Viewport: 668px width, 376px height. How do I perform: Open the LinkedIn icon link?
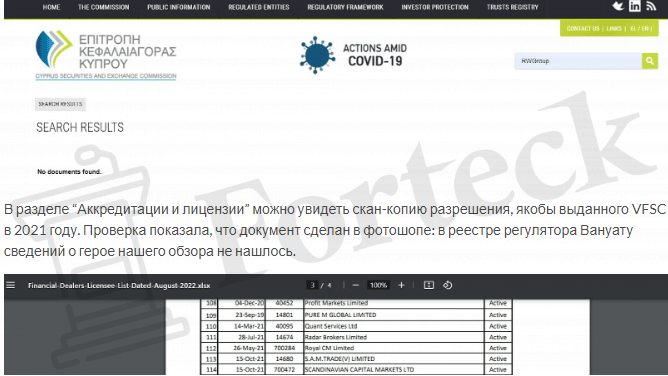[x=635, y=6]
